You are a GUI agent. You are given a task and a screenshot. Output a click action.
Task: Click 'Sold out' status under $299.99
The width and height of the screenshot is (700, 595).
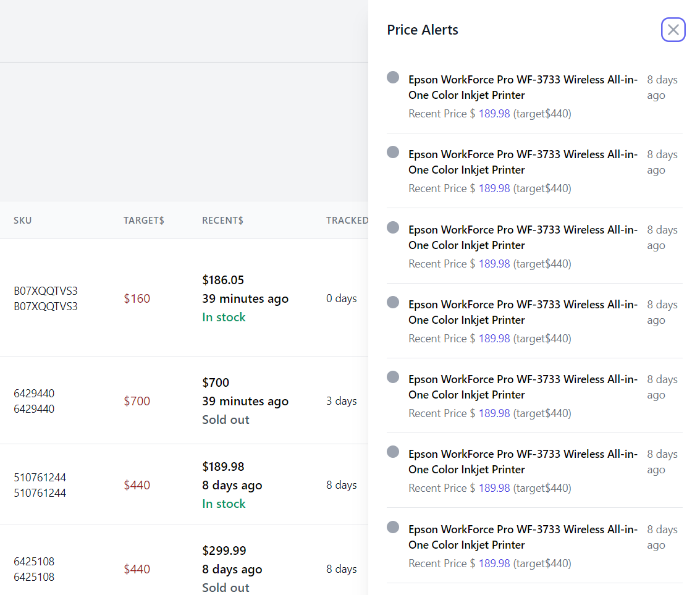(x=226, y=588)
